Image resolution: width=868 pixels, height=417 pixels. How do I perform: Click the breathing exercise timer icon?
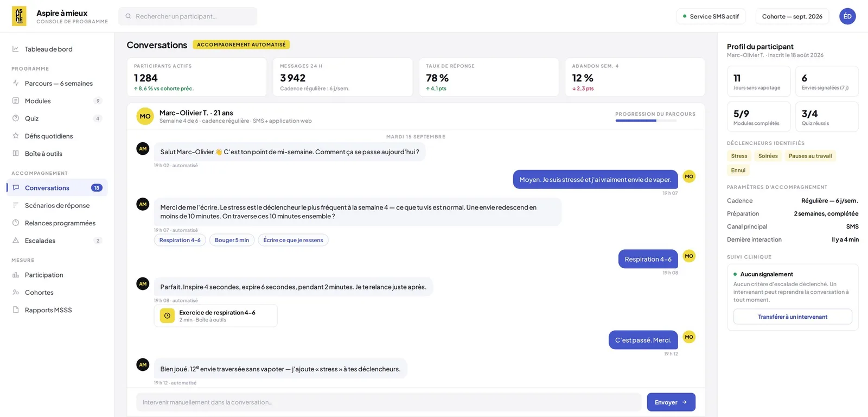click(167, 315)
